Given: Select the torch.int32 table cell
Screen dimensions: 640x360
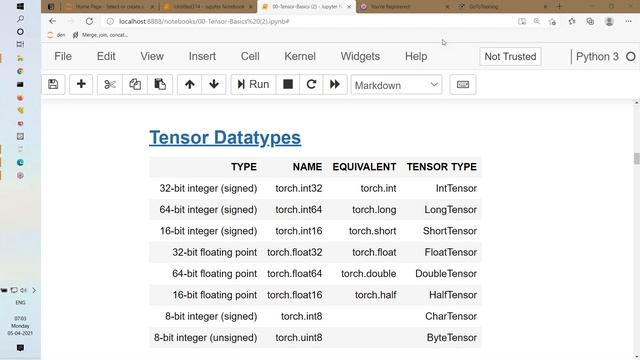Looking at the screenshot, I should [299, 188].
